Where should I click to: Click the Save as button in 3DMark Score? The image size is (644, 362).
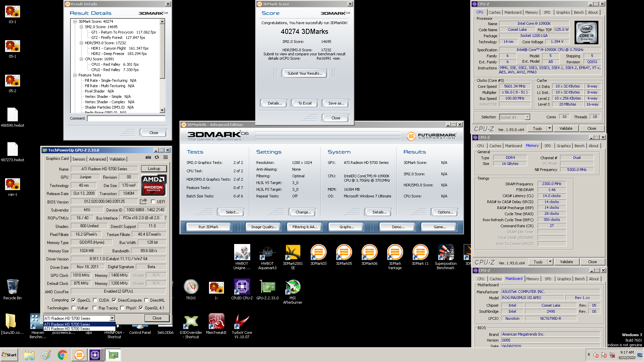point(336,103)
